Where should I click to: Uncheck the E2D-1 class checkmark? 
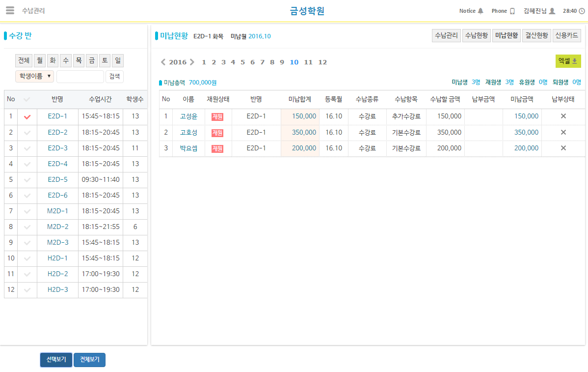[27, 117]
